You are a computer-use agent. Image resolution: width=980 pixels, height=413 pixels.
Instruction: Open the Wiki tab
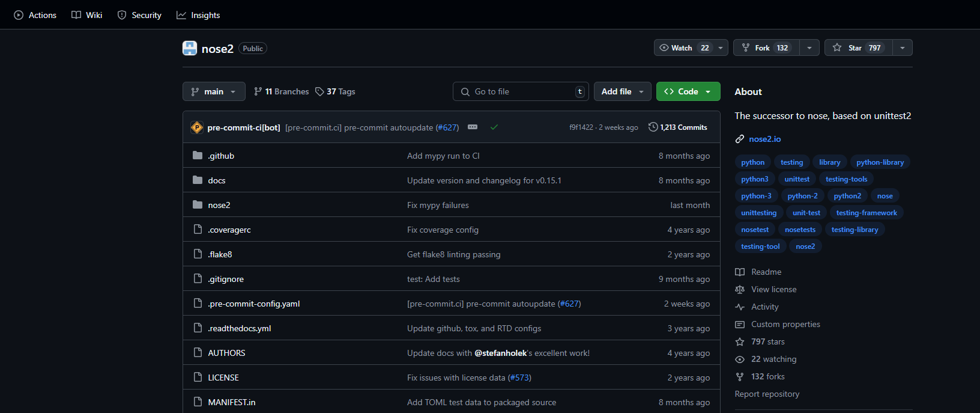(87, 15)
